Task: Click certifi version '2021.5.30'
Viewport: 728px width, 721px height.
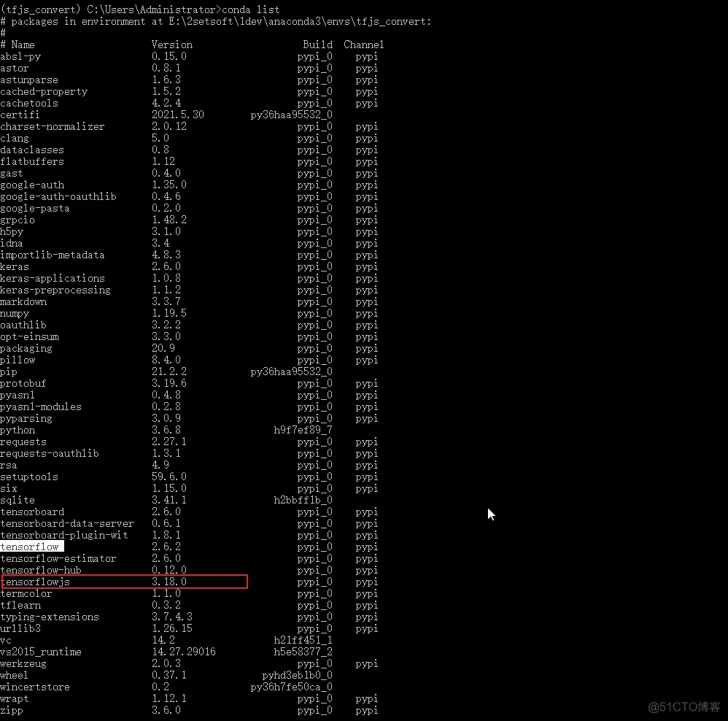Action: pyautogui.click(x=178, y=115)
